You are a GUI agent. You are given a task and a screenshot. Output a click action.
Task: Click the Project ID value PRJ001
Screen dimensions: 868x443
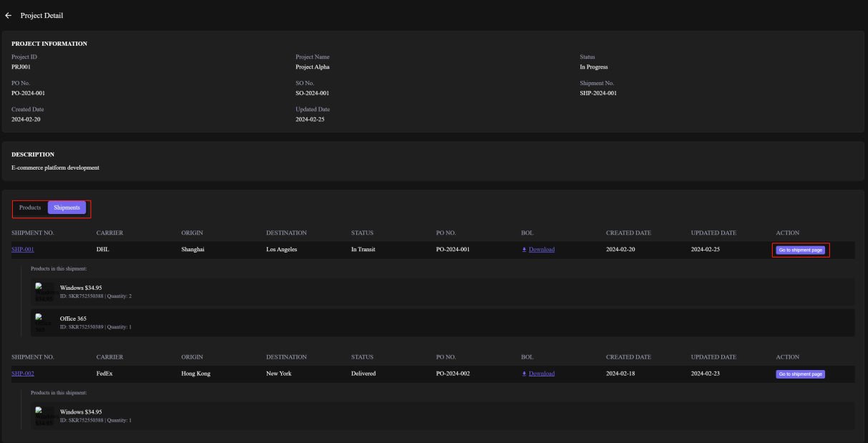click(21, 68)
